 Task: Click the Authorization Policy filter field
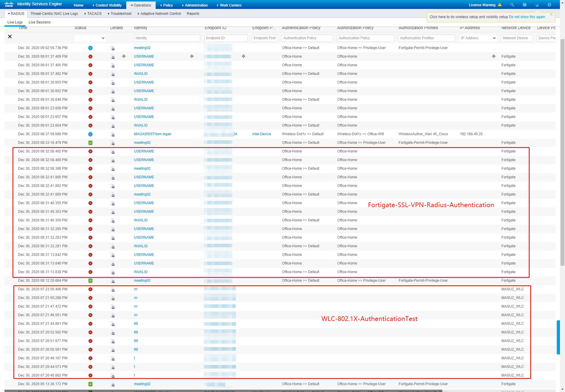click(365, 38)
